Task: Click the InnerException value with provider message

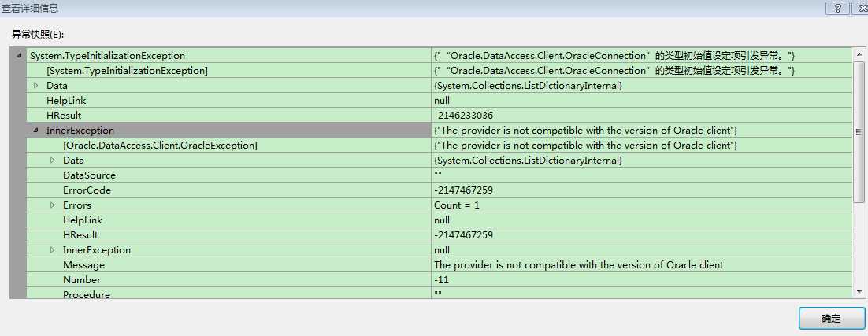Action: [x=586, y=131]
